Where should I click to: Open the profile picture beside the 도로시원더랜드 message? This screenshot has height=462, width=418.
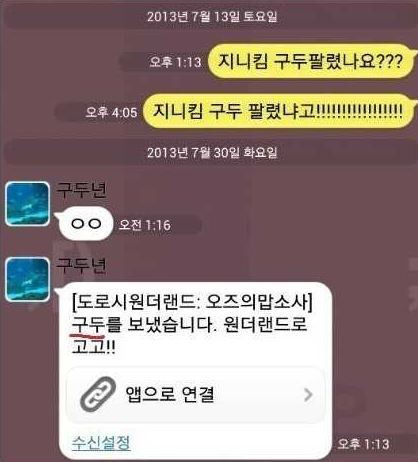pyautogui.click(x=28, y=279)
